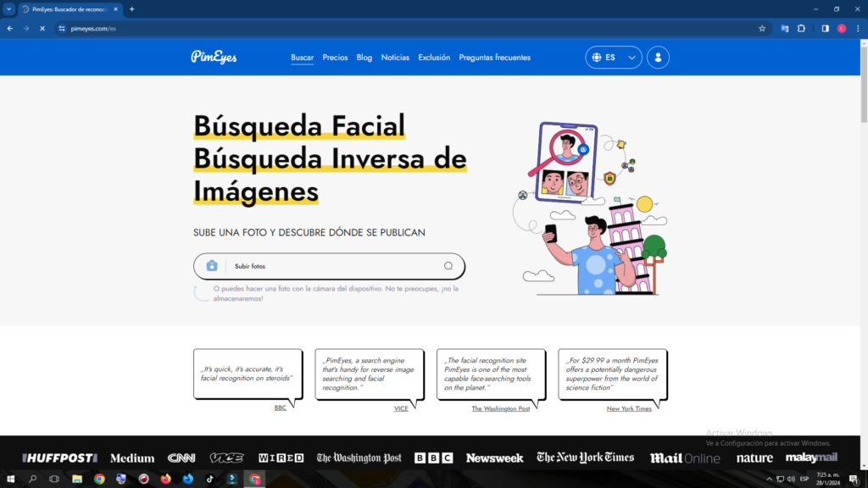The height and width of the screenshot is (488, 868).
Task: Open the user account icon button
Action: point(658,58)
